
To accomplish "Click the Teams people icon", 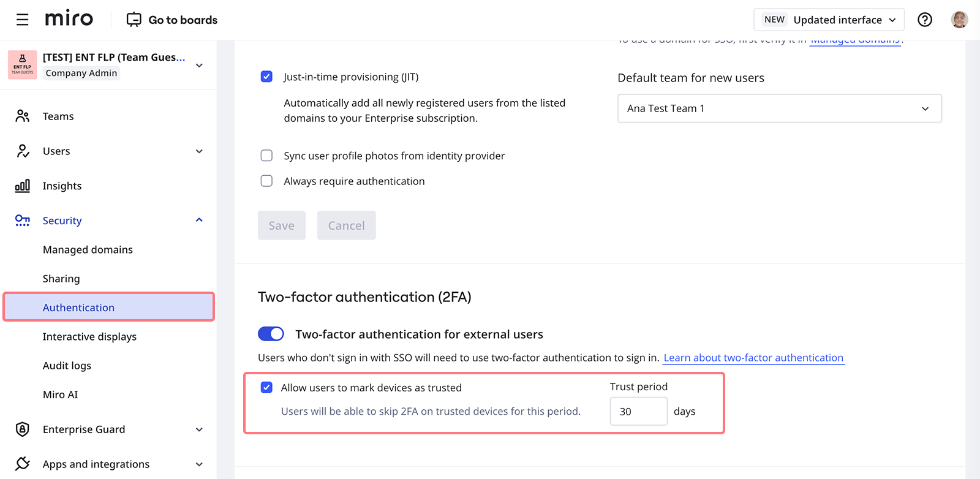I will [23, 116].
